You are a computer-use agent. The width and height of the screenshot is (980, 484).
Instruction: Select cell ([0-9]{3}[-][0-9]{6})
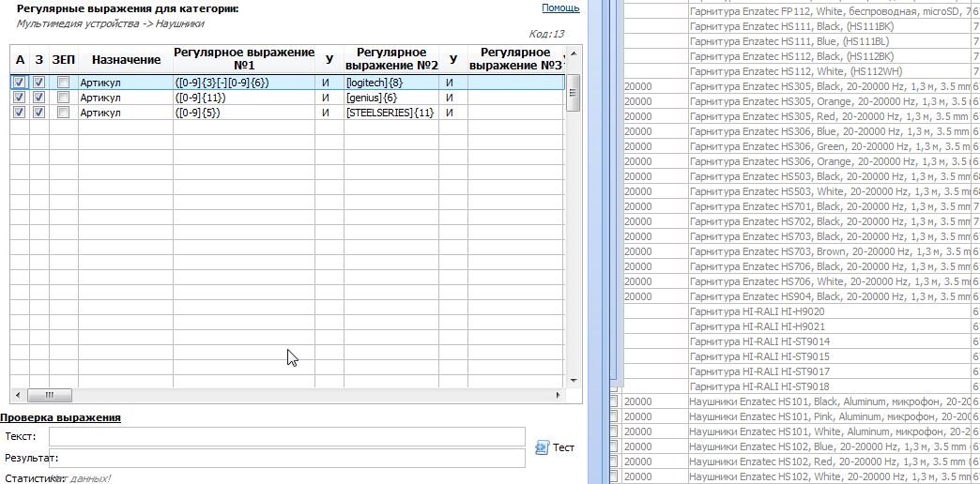(244, 83)
